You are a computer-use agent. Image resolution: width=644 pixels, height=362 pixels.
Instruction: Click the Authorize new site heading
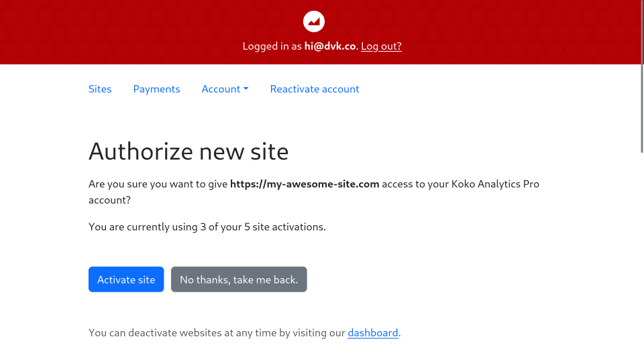(x=189, y=152)
